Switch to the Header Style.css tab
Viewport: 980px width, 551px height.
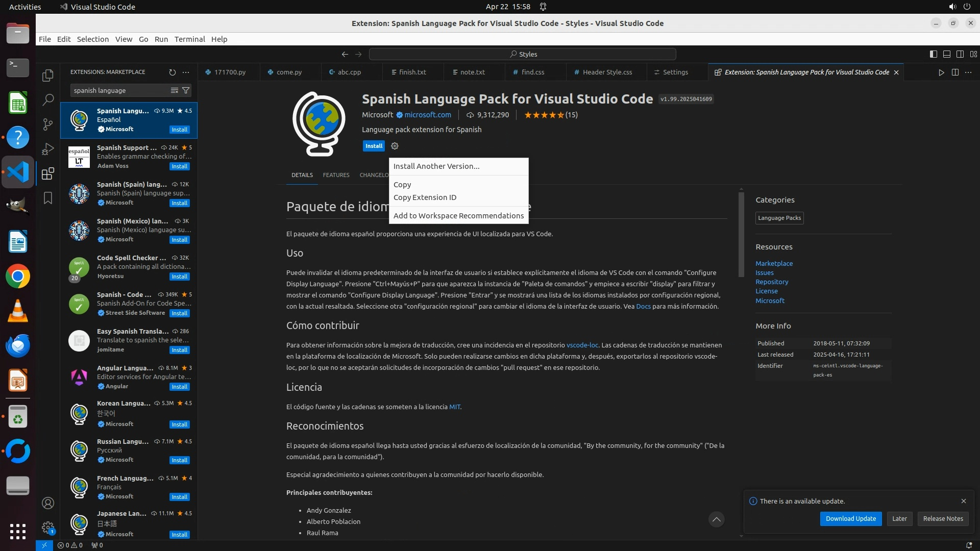[607, 72]
